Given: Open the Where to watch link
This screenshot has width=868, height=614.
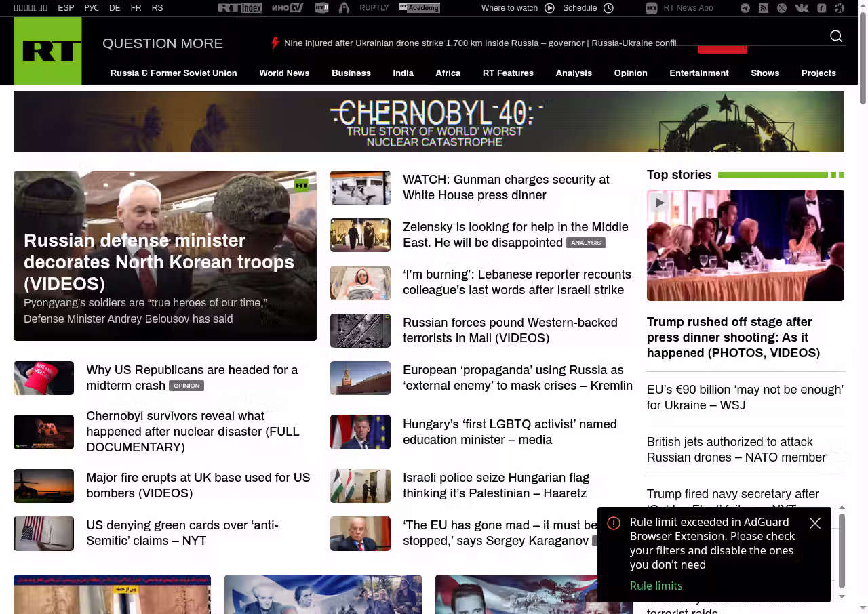Looking at the screenshot, I should pos(509,8).
